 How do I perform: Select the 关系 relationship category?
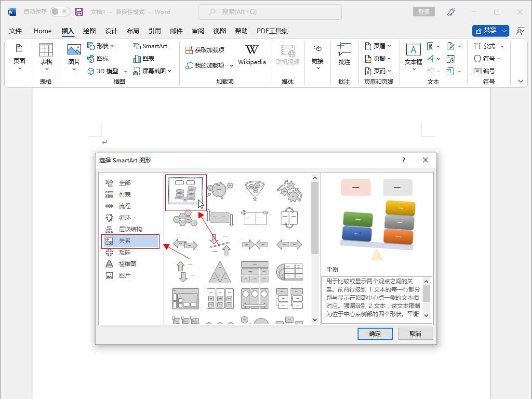(x=130, y=241)
